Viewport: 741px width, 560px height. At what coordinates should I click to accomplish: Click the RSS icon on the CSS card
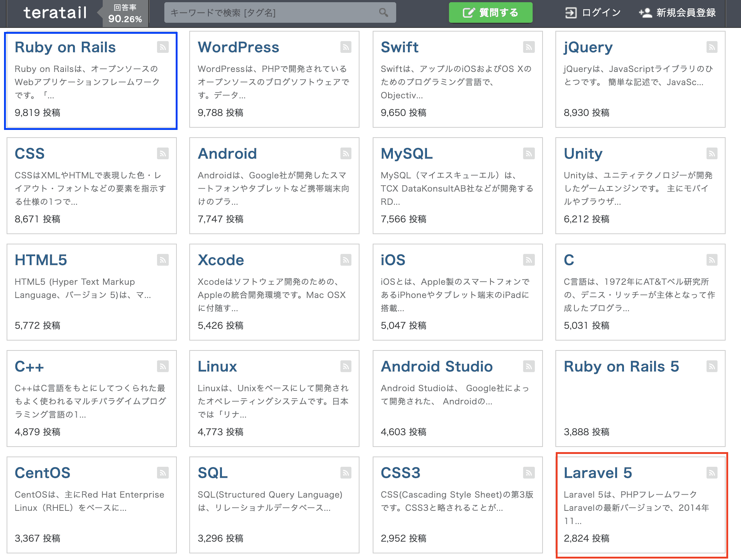point(163,153)
